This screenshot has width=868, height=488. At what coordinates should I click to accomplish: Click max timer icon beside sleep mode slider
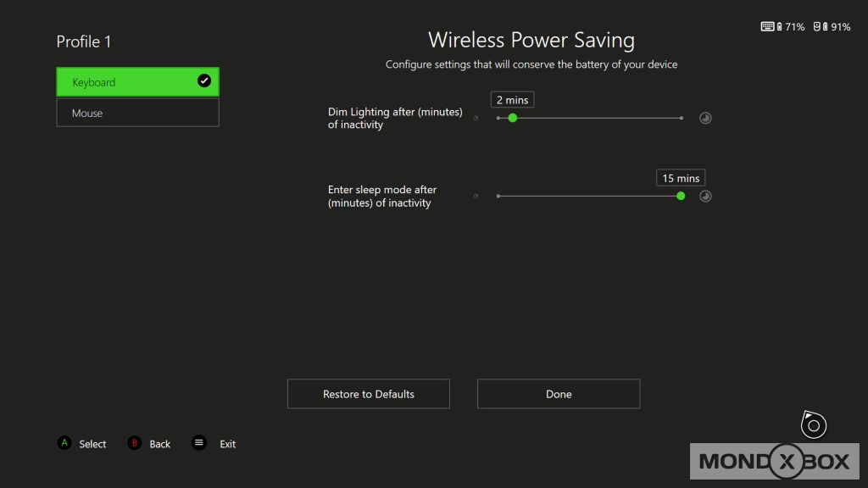click(x=705, y=197)
